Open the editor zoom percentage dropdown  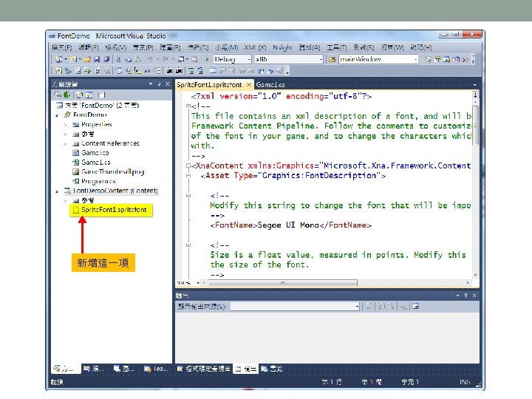pos(198,282)
